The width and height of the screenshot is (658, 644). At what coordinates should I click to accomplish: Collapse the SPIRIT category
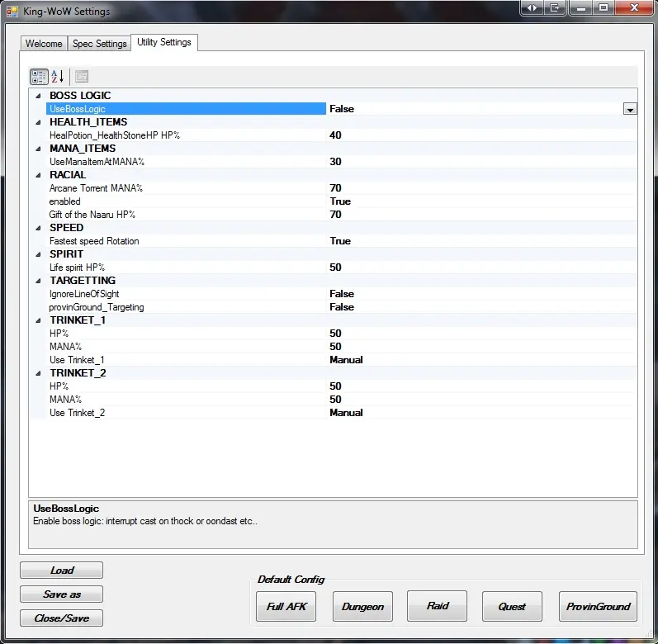(38, 254)
